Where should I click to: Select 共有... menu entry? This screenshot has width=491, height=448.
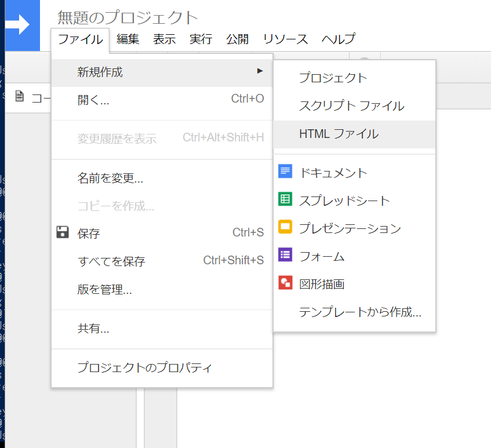162,329
